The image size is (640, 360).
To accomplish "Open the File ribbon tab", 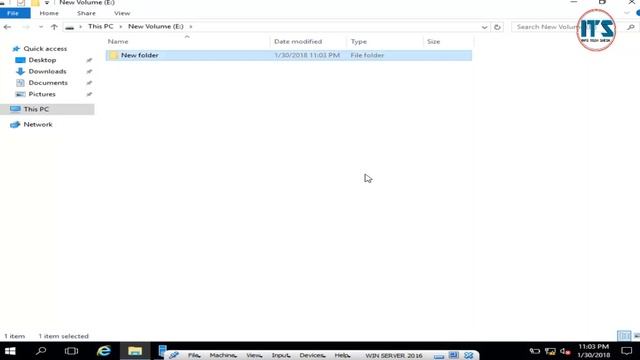I will coord(13,13).
